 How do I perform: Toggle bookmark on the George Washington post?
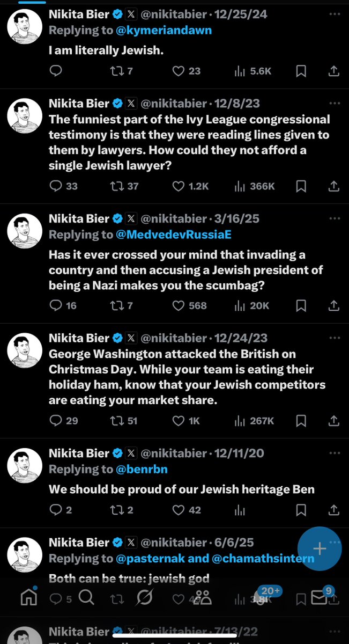pyautogui.click(x=301, y=421)
